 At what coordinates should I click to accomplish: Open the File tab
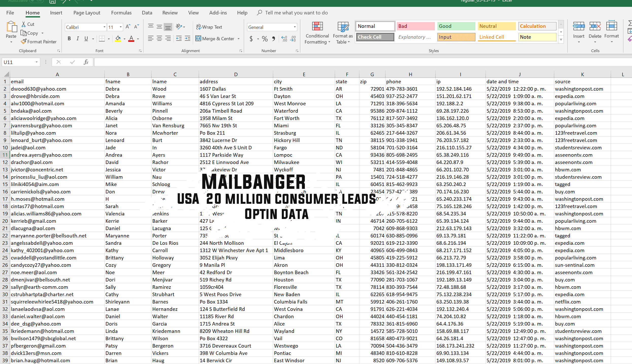[10, 13]
